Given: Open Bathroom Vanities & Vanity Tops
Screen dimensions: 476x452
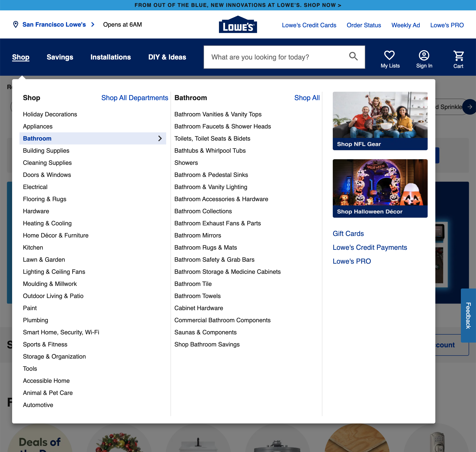Looking at the screenshot, I should coord(218,114).
